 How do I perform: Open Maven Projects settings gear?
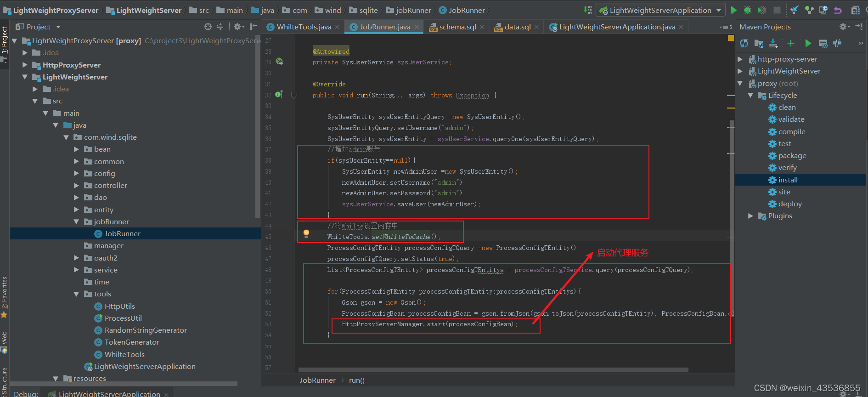(844, 27)
